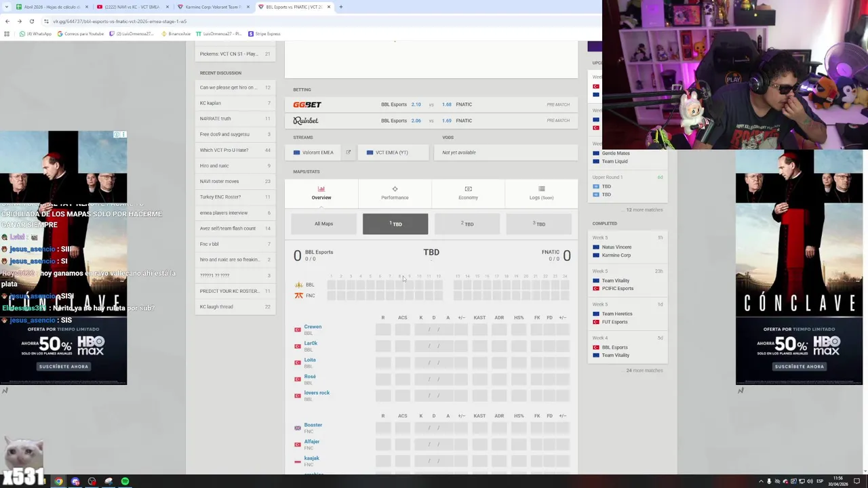Open Gentle Mates vs Team Liquid match
The image size is (868, 488).
tap(627, 157)
